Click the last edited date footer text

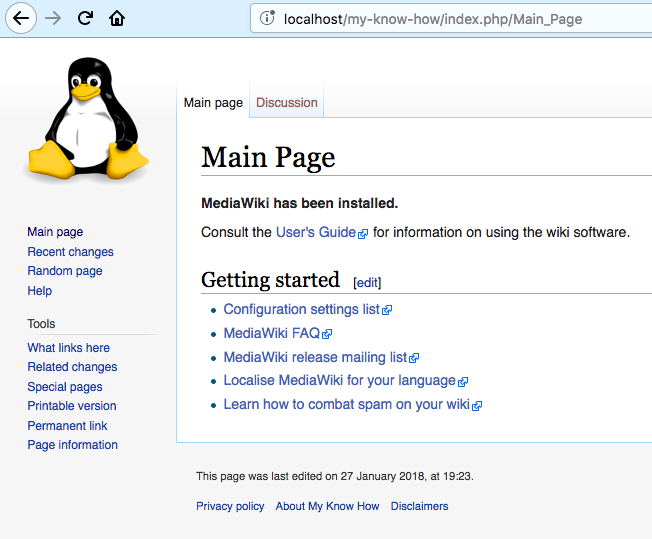tap(335, 476)
